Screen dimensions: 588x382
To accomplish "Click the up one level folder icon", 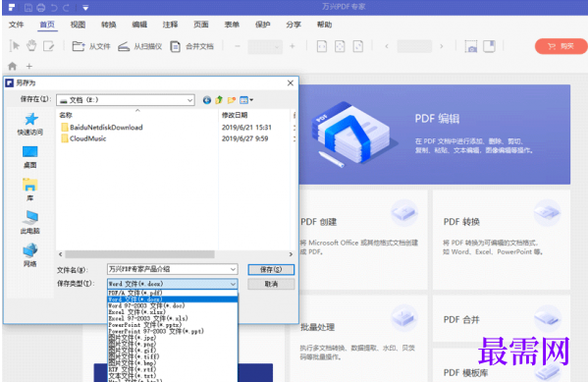I will tap(219, 100).
